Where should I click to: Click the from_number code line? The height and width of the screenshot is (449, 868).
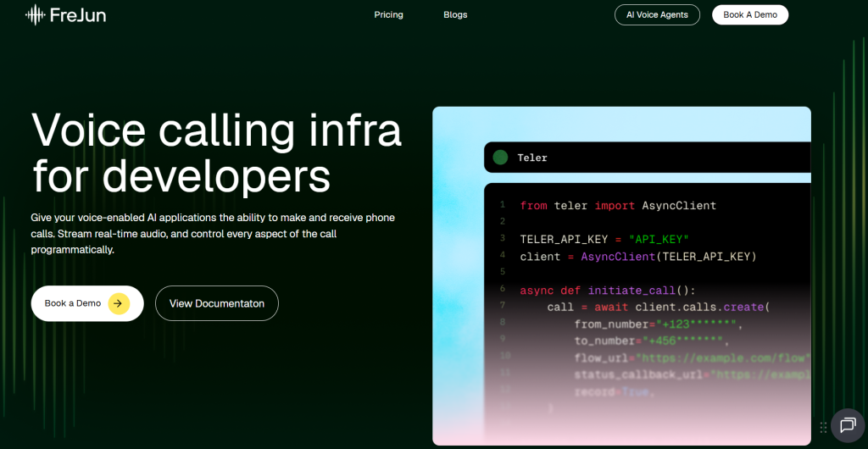[658, 324]
